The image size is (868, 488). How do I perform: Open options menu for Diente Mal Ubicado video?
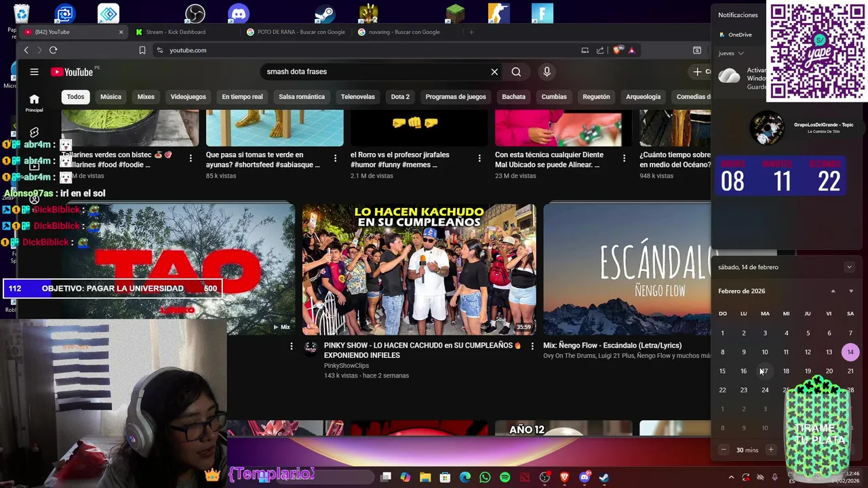click(x=624, y=158)
